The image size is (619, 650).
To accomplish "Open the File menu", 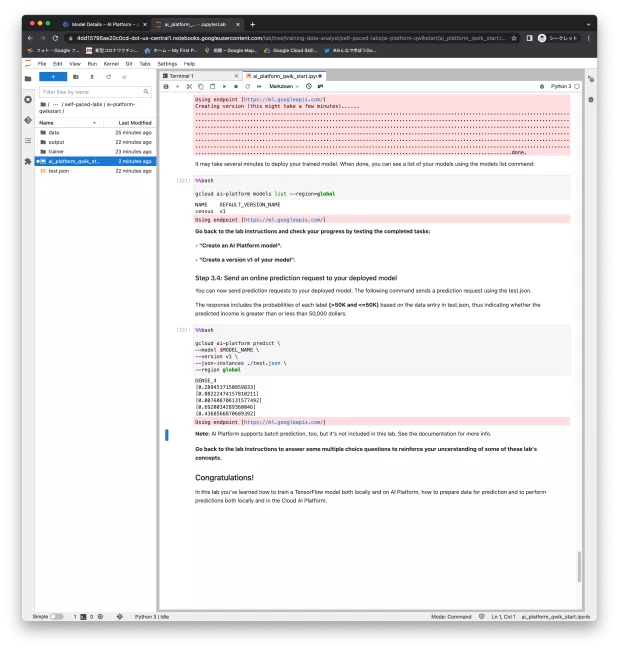I will click(x=42, y=64).
